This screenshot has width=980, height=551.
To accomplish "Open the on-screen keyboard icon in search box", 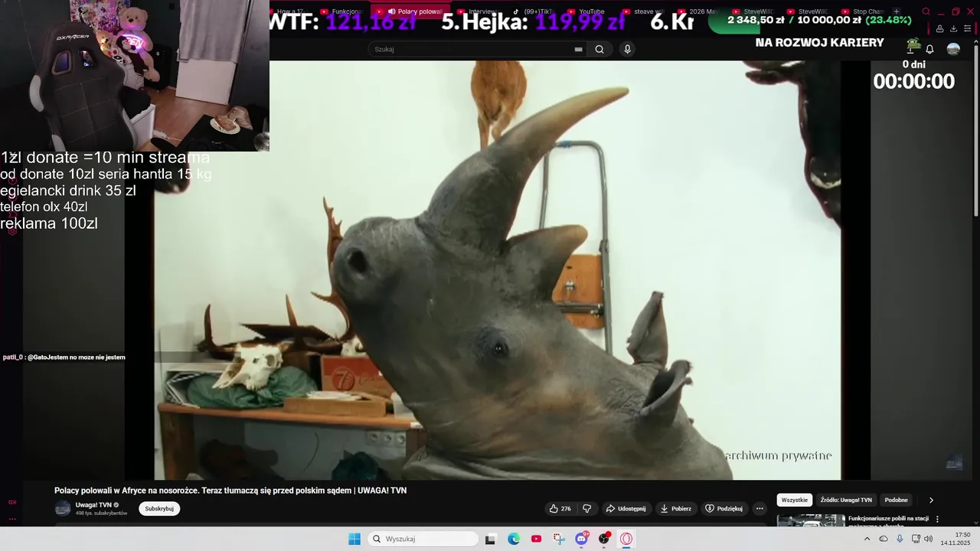I will point(579,49).
